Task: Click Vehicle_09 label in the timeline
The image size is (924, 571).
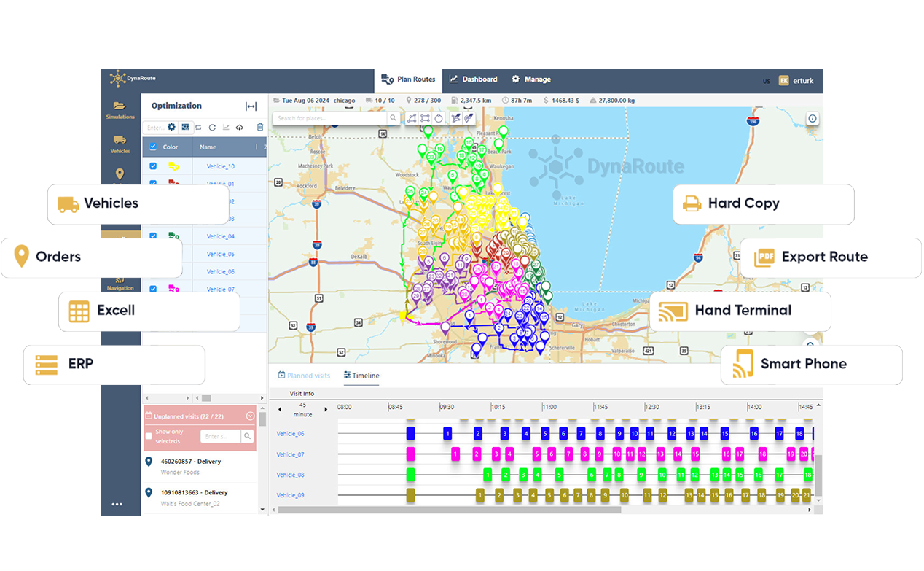Action: pyautogui.click(x=290, y=495)
